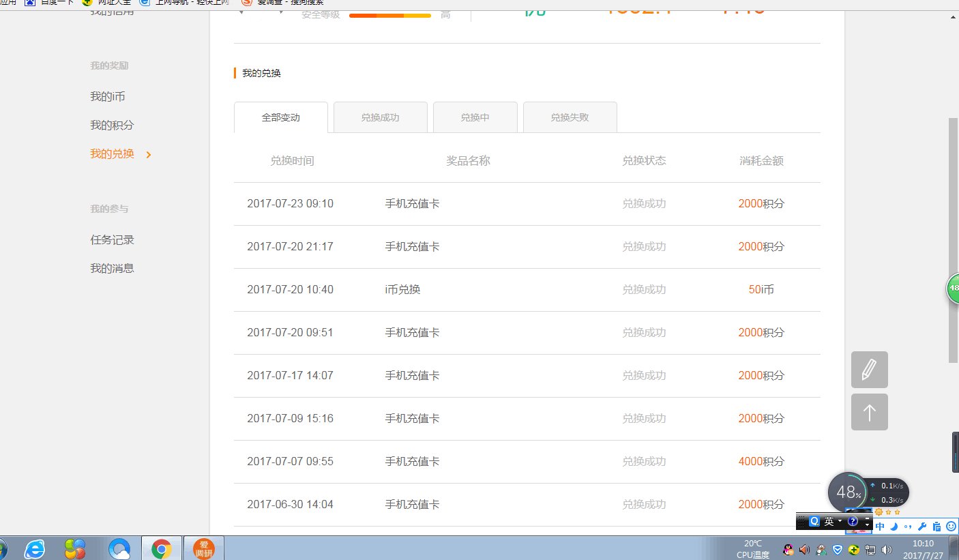Open Internet Explorer from the taskbar

pos(34,548)
